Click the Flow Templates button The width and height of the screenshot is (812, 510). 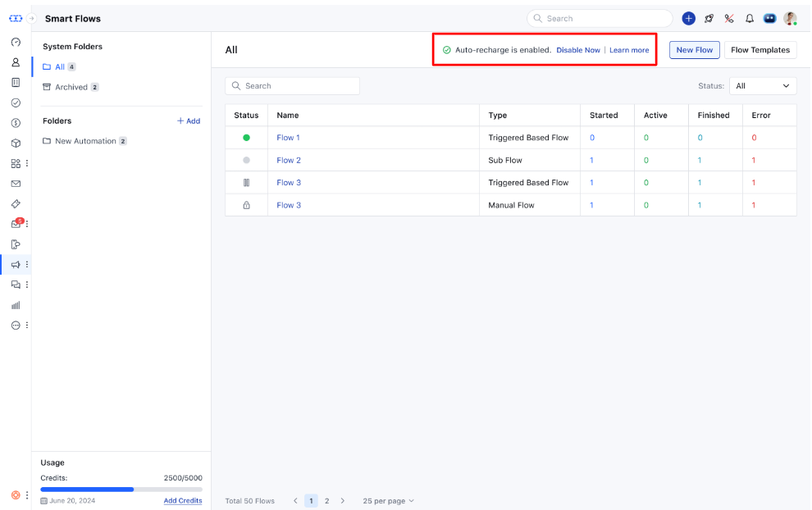[760, 50]
